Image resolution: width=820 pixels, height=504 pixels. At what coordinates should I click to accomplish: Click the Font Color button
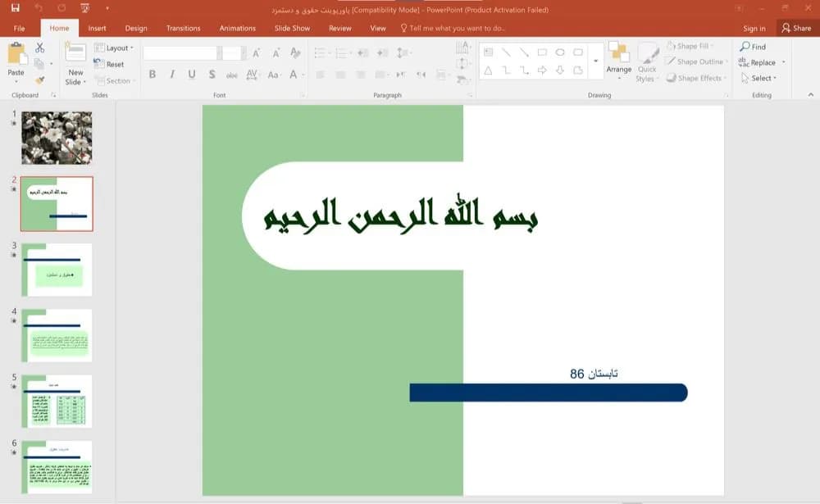click(294, 75)
